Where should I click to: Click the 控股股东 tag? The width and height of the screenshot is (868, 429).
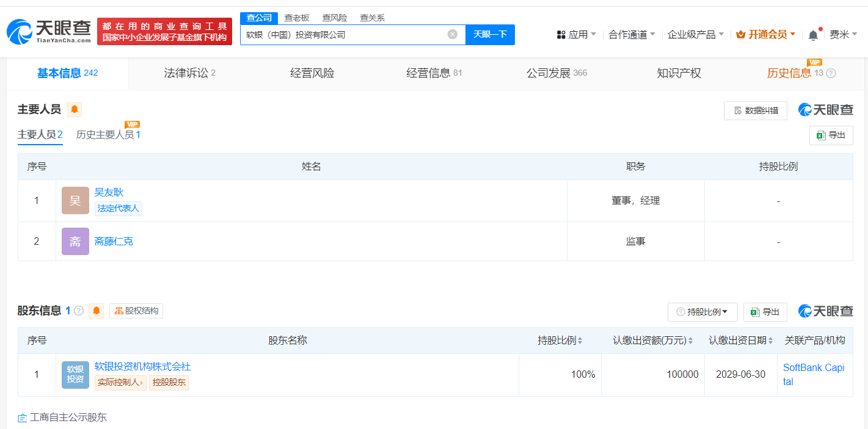[x=169, y=383]
